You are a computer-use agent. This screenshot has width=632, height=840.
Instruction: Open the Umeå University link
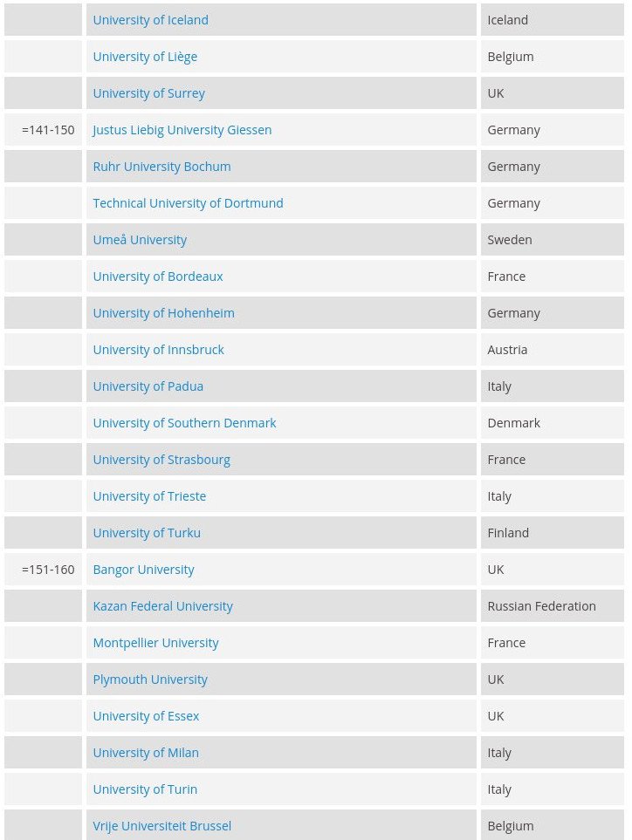[140, 240]
